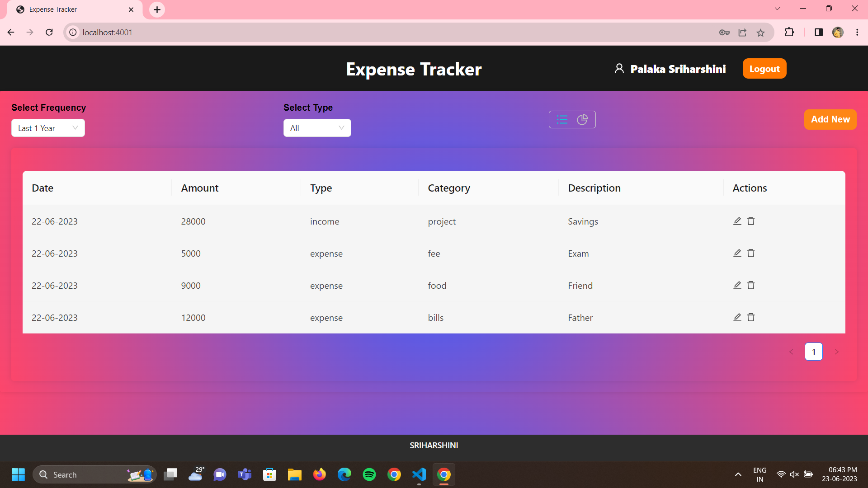This screenshot has height=488, width=868.
Task: View site information icon
Action: (73, 32)
